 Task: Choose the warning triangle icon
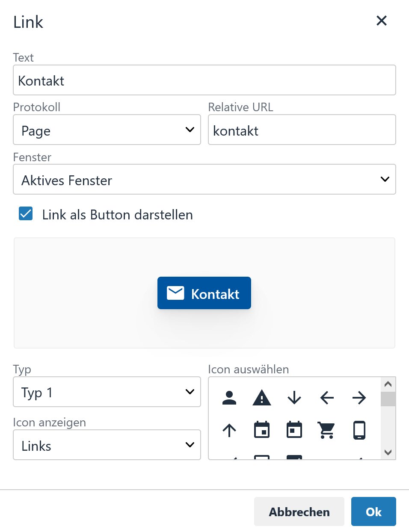coord(262,398)
